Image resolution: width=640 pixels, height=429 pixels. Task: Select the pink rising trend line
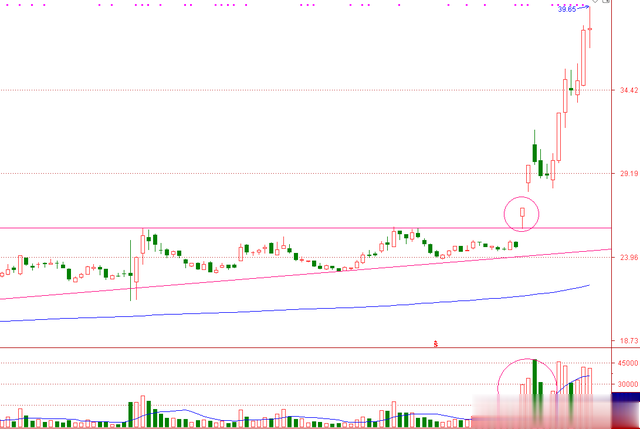[x=305, y=274]
